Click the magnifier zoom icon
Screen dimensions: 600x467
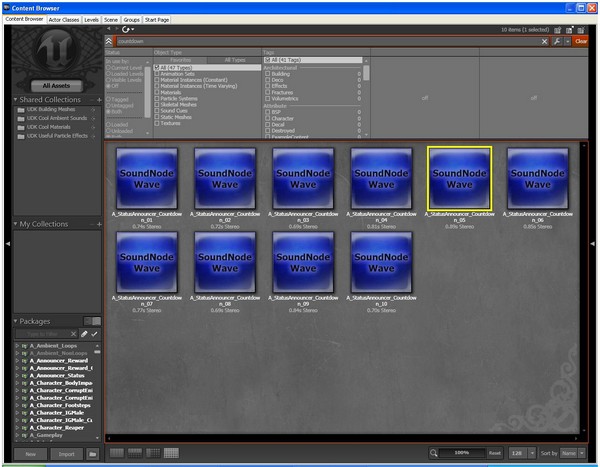pyautogui.click(x=433, y=453)
